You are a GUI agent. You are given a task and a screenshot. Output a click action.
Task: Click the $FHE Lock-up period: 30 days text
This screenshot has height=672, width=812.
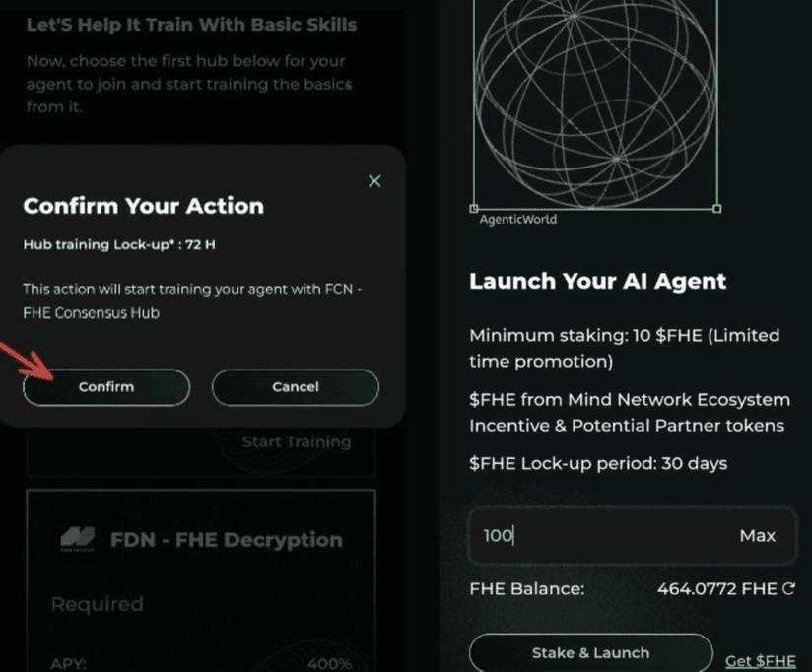coord(598,463)
